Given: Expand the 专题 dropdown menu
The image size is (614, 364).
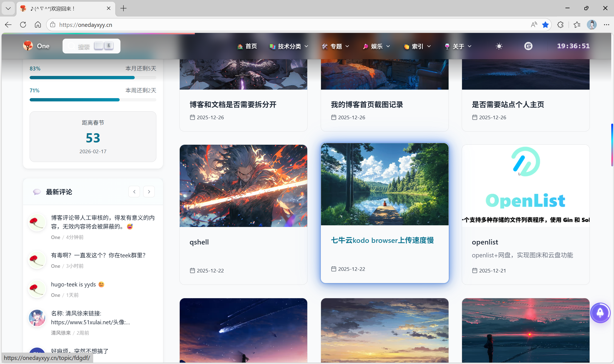Looking at the screenshot, I should (336, 46).
